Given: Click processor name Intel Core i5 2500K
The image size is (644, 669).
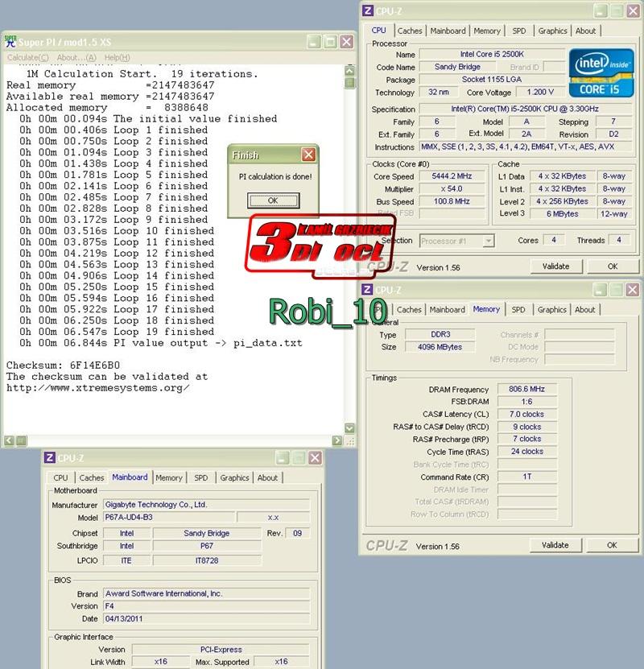Looking at the screenshot, I should 492,54.
